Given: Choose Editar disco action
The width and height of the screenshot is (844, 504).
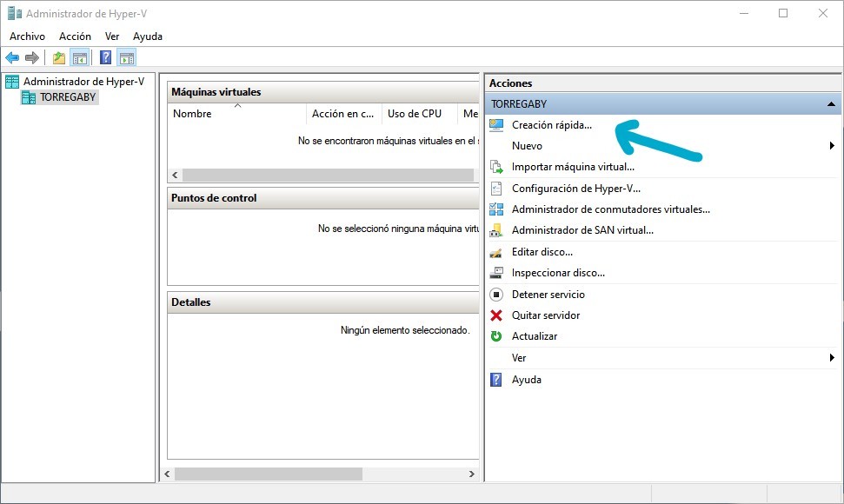Looking at the screenshot, I should click(x=542, y=252).
